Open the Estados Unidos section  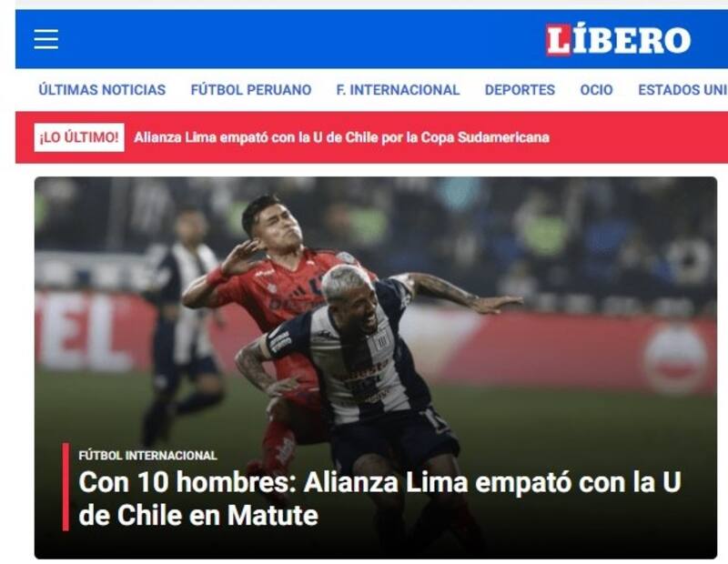[682, 89]
